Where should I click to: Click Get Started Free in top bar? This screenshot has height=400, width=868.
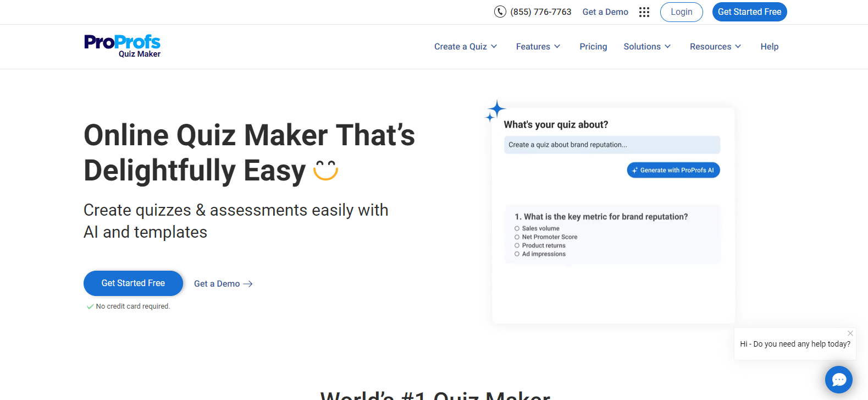coord(750,12)
